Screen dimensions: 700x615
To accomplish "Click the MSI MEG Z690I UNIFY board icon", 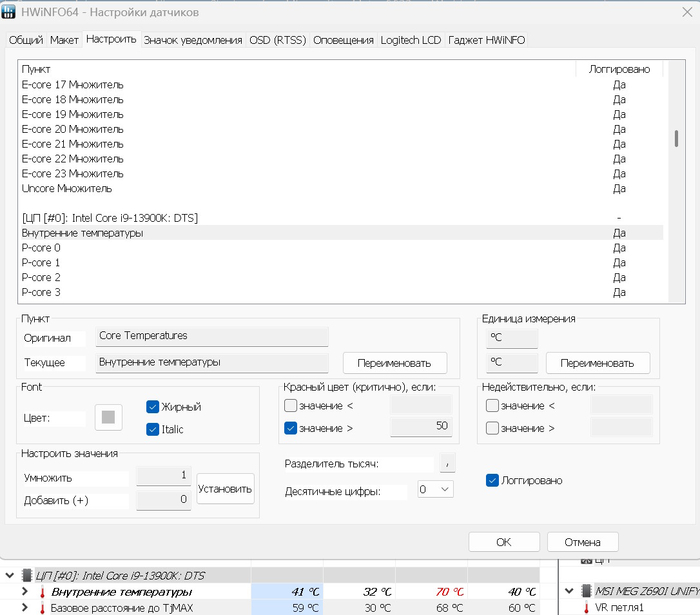I will pos(586,591).
